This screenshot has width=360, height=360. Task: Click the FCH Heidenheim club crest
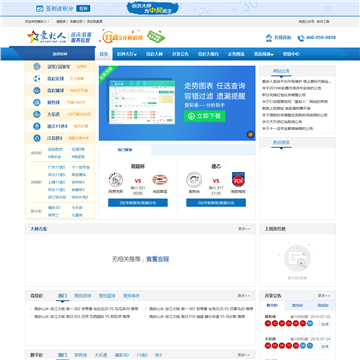(x=238, y=179)
